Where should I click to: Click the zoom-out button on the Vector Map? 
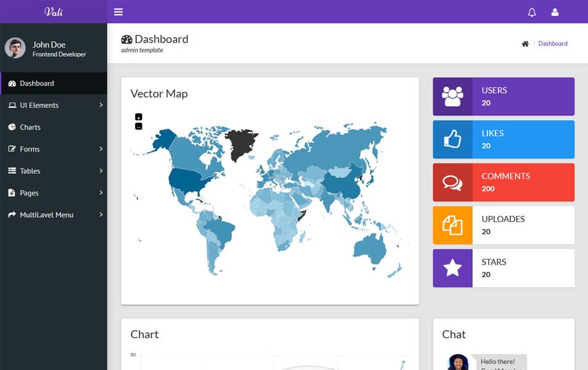point(138,125)
